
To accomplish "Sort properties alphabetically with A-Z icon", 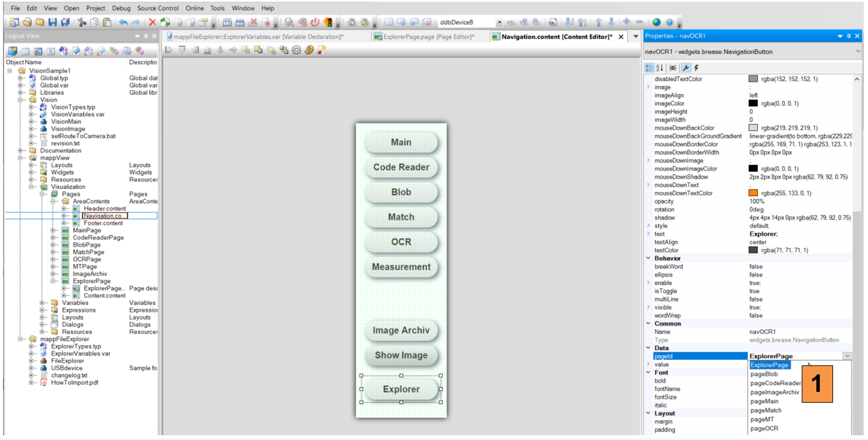I will 660,68.
